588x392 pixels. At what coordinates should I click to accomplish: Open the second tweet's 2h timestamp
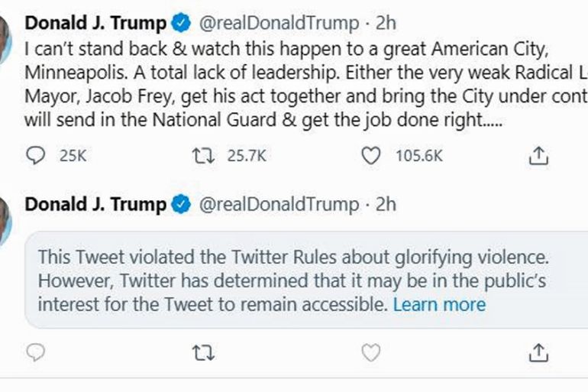tap(386, 205)
